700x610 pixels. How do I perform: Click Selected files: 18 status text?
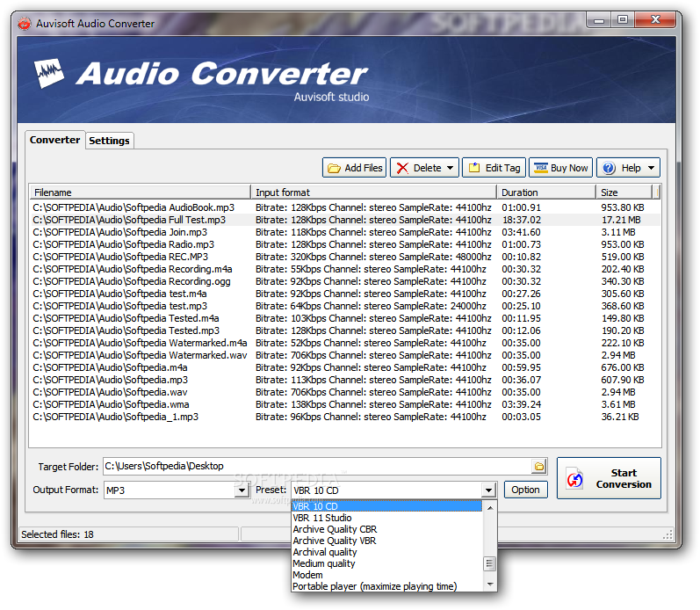(57, 534)
